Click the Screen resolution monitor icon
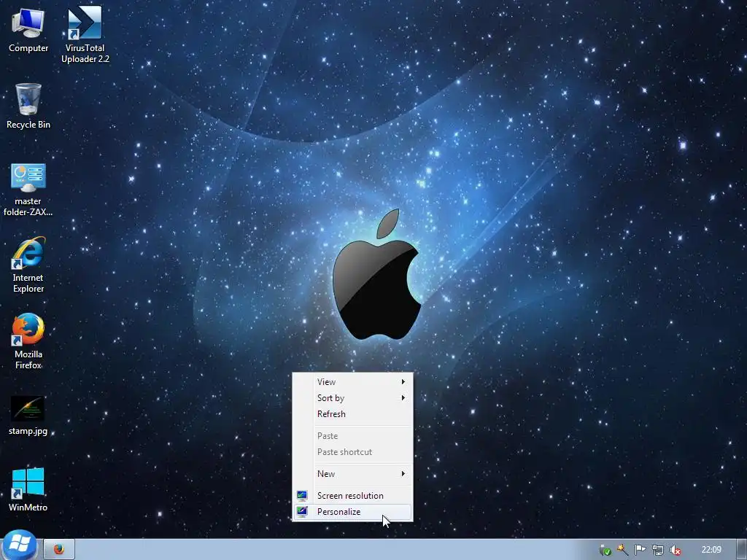The width and height of the screenshot is (747, 560). tap(302, 496)
